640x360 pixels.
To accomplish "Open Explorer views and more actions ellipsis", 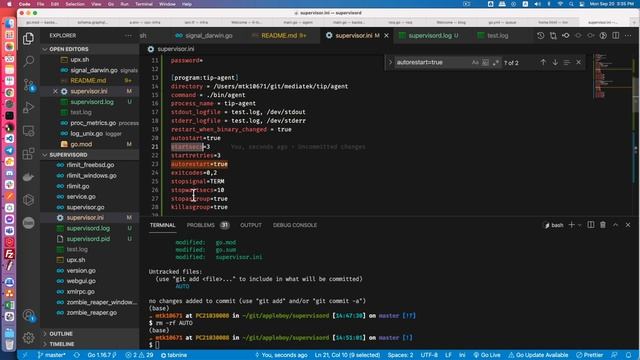I will coord(128,36).
